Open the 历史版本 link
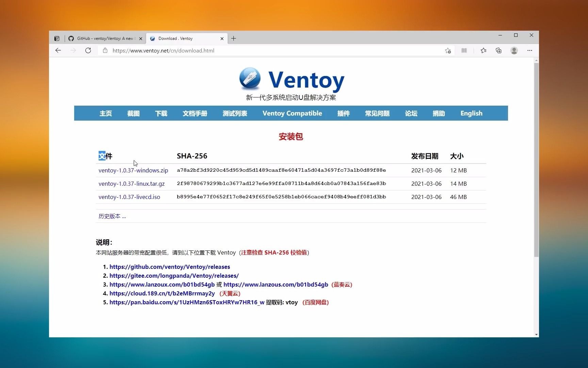Viewport: 588px width, 368px height. (112, 216)
